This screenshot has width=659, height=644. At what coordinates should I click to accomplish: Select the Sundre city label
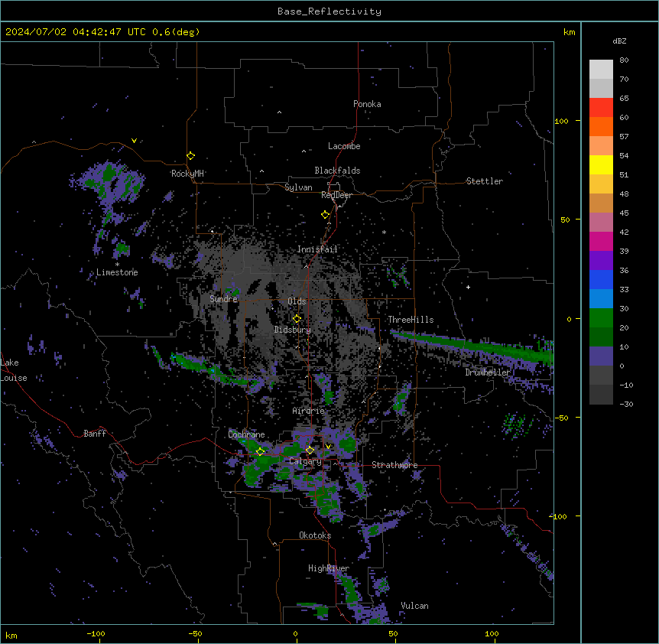(223, 299)
